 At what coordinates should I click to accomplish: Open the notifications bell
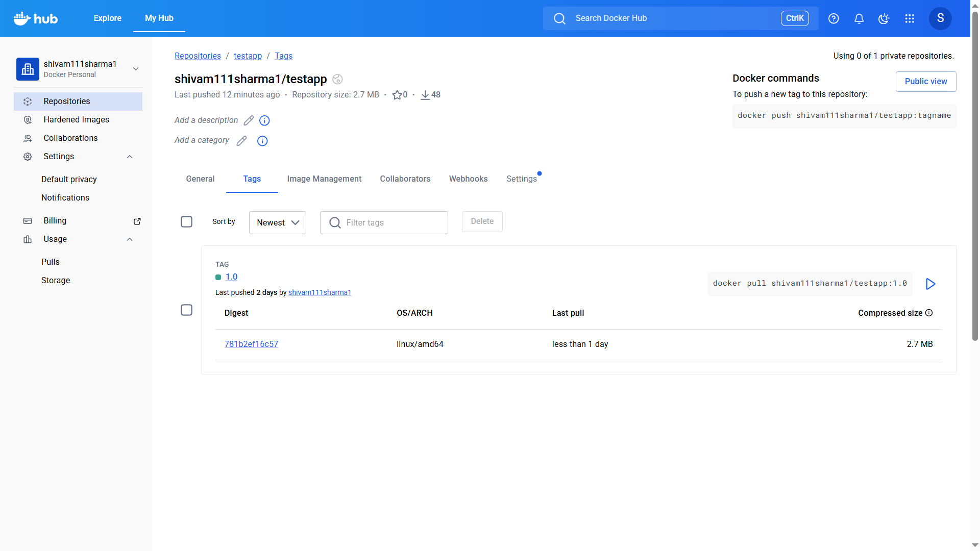[859, 18]
